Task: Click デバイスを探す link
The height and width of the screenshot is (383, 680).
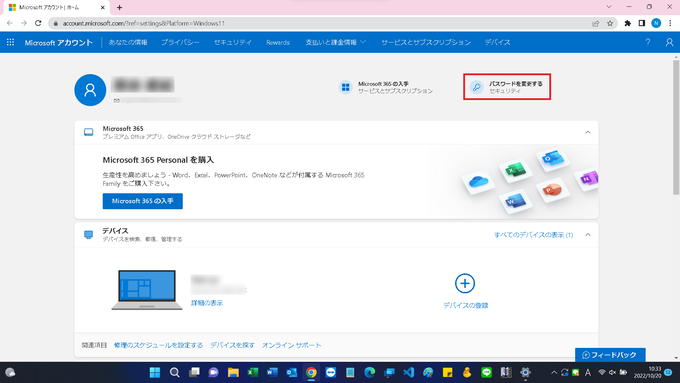Action: 232,345
